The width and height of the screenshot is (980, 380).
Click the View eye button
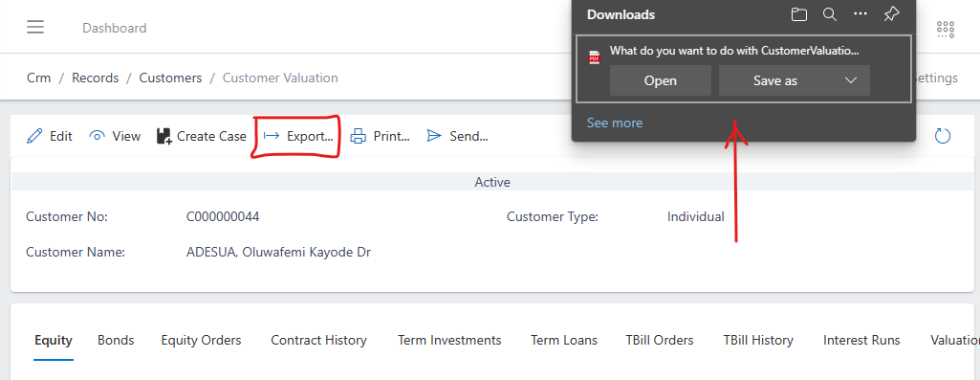point(115,136)
